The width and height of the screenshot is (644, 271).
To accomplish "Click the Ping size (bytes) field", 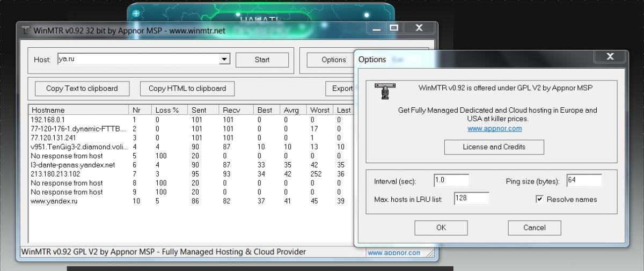I will [583, 181].
